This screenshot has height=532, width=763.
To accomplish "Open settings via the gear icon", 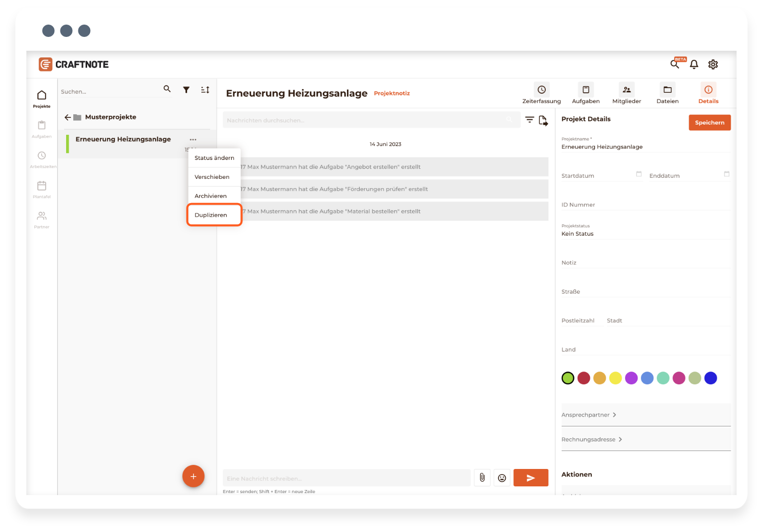I will (713, 65).
